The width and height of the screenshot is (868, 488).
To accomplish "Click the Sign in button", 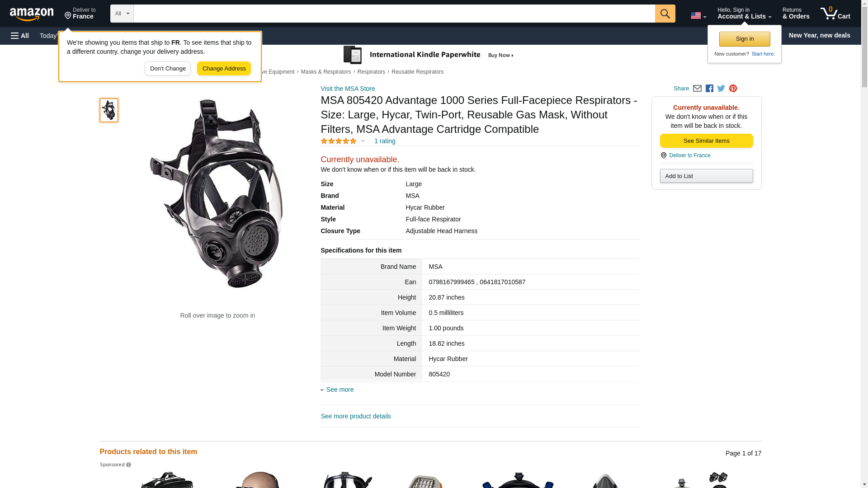I will pyautogui.click(x=745, y=39).
